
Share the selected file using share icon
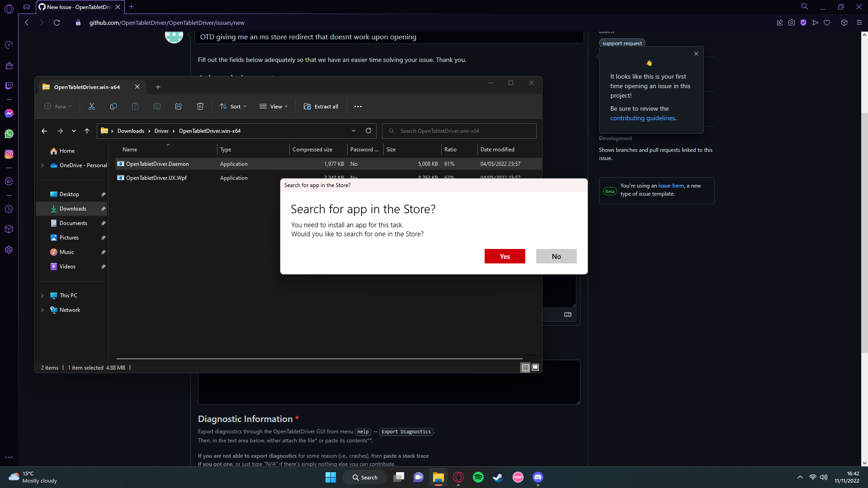pyautogui.click(x=179, y=106)
